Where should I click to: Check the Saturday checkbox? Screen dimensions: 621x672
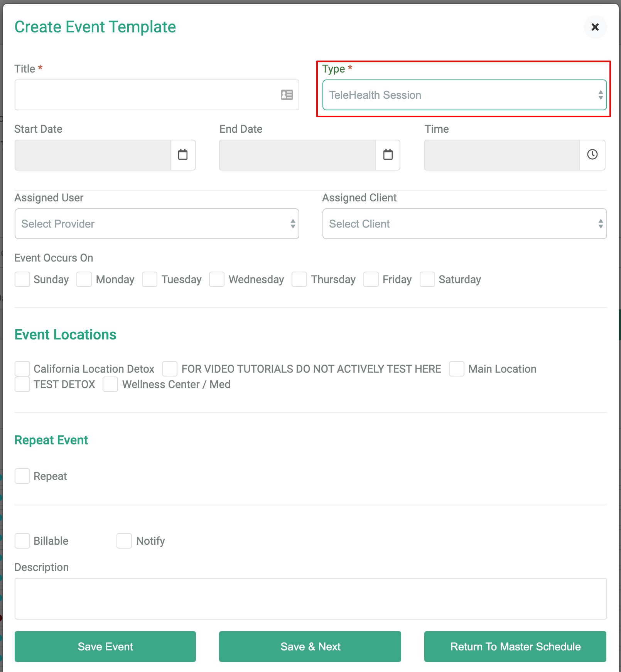click(427, 279)
